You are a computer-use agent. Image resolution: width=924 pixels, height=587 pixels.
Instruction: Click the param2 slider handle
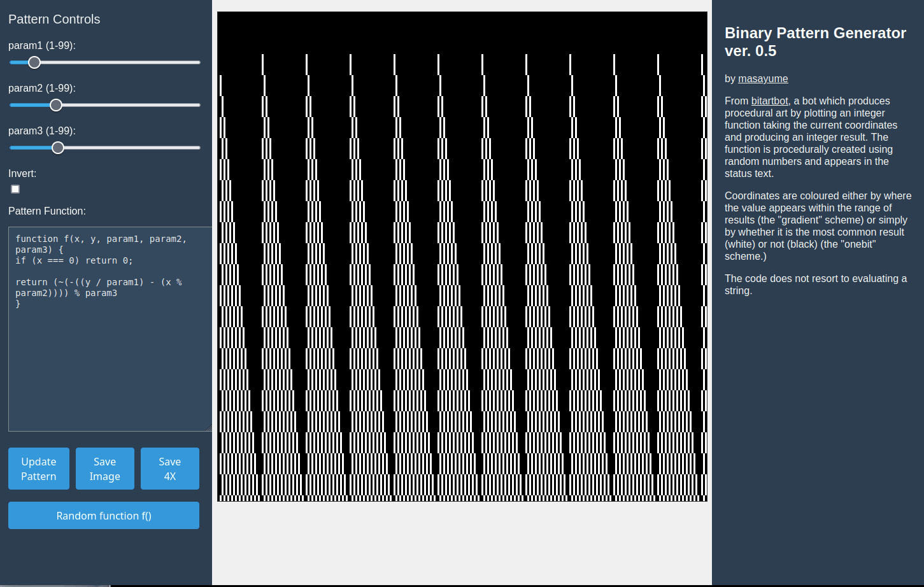[x=56, y=105]
